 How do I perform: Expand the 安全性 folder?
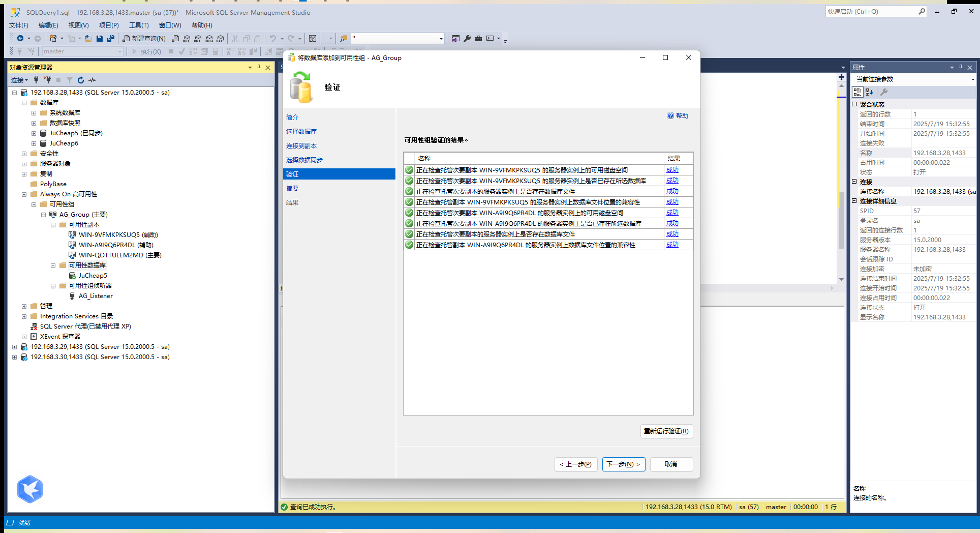pos(24,154)
